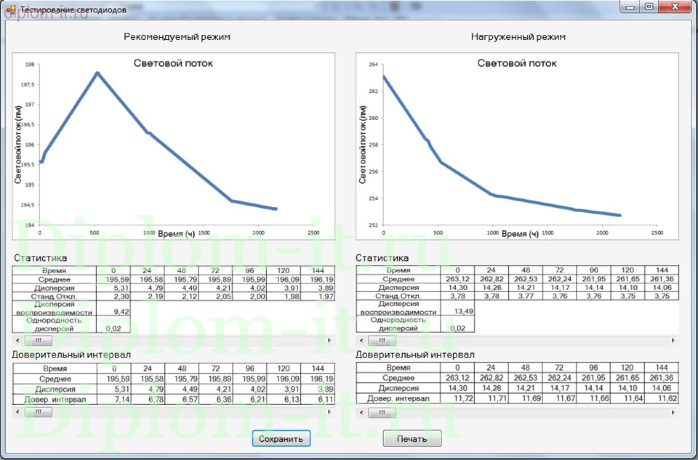Close the Тестирование светодиодов window
This screenshot has height=460, width=698.
(x=676, y=6)
